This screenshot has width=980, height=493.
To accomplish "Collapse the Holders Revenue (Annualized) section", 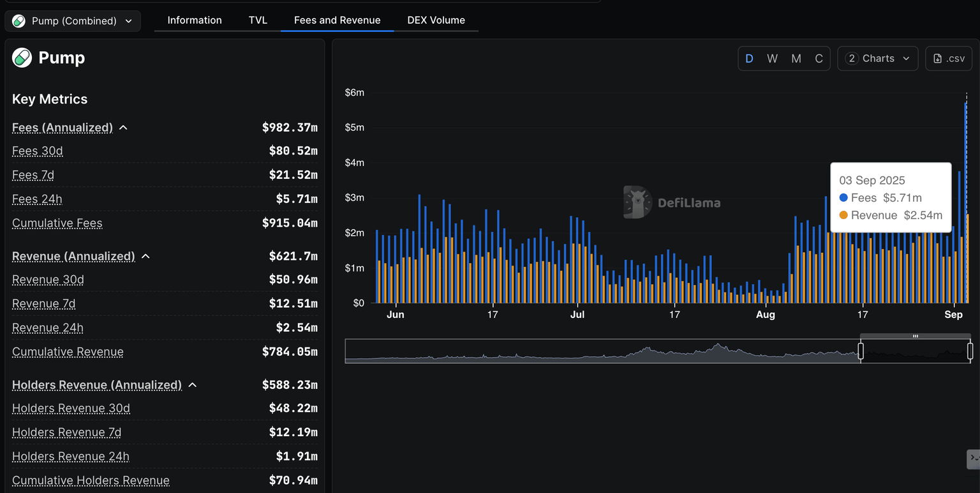I will pyautogui.click(x=193, y=385).
